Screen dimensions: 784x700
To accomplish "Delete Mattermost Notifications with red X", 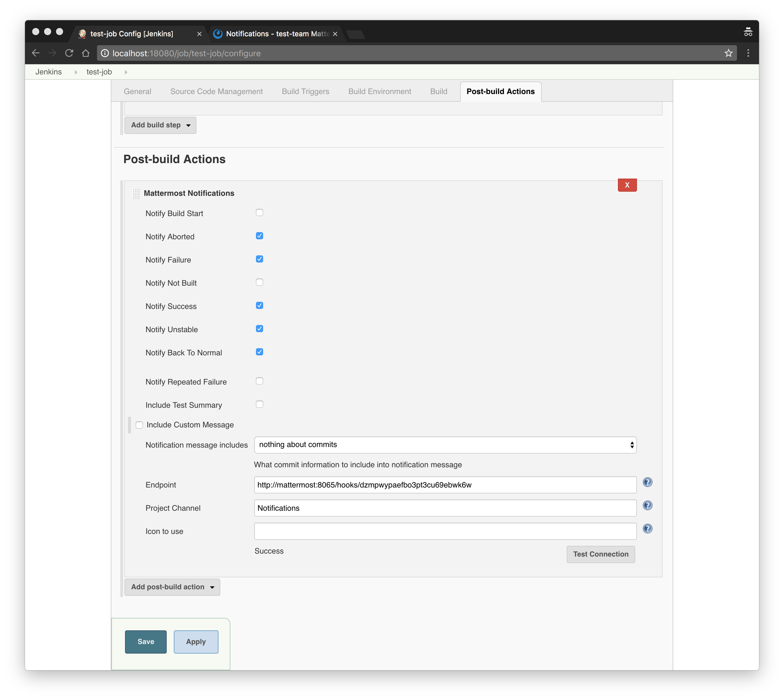I will pyautogui.click(x=627, y=185).
